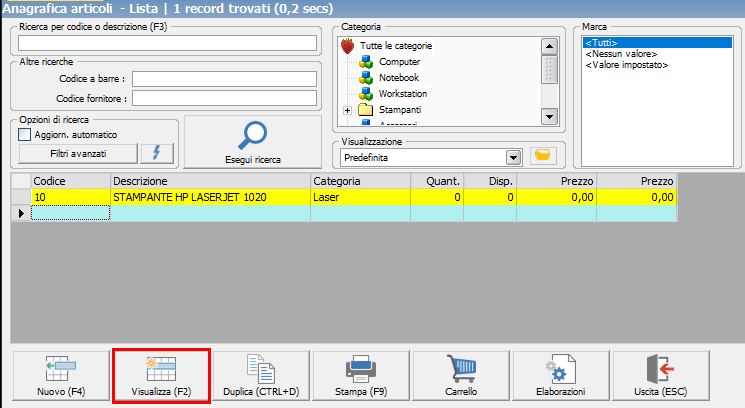Screen dimensions: 745x408
Task: Click the Nuovo (F4) button
Action: coord(61,376)
